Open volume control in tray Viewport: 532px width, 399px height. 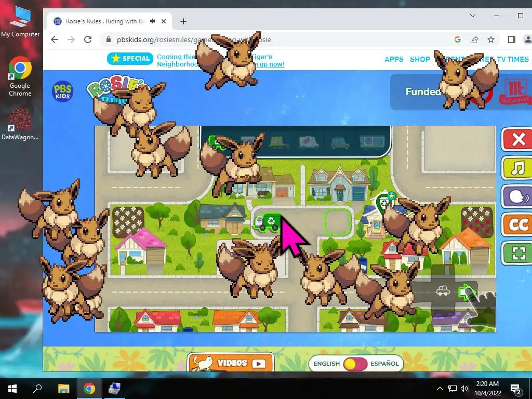(x=464, y=389)
